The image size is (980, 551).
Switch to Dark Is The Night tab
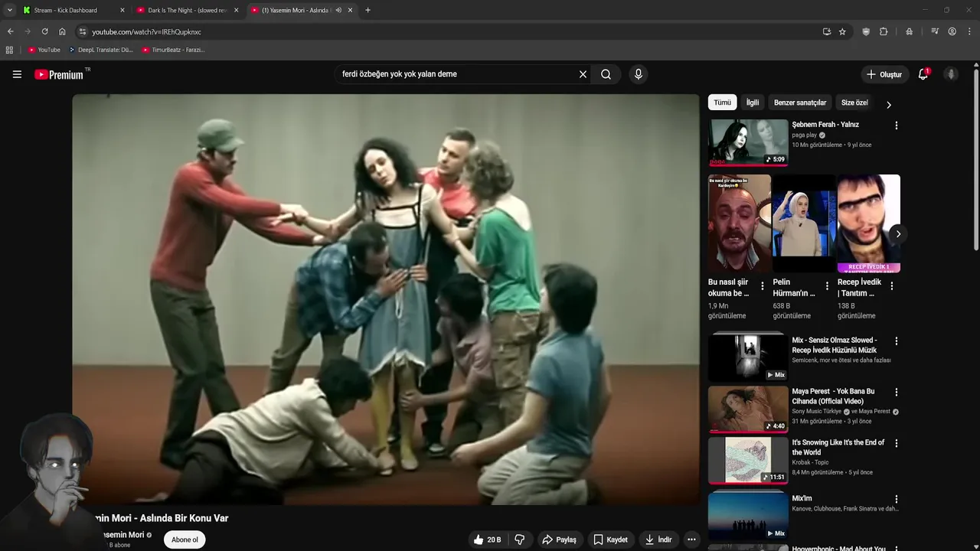click(x=188, y=11)
